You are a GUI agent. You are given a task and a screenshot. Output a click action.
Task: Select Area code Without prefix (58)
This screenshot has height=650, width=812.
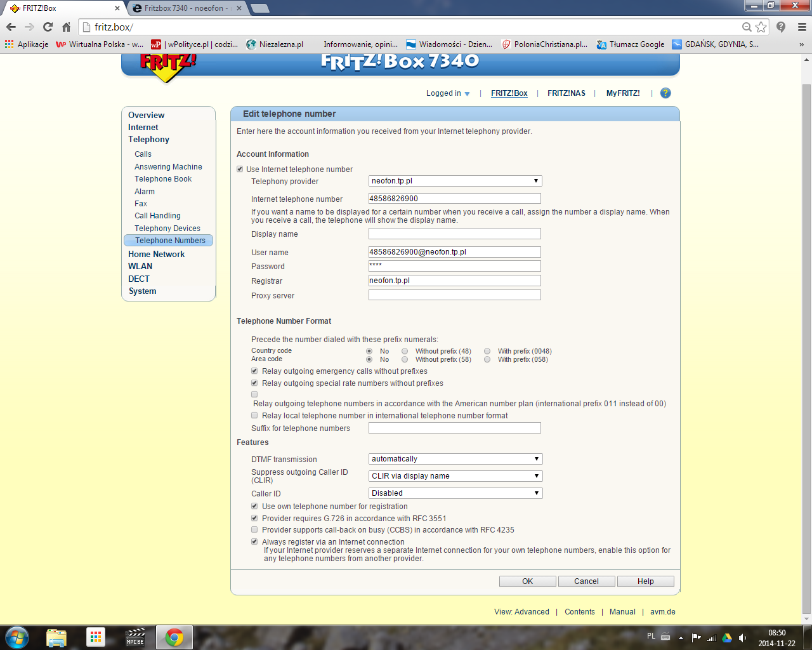[x=405, y=359]
